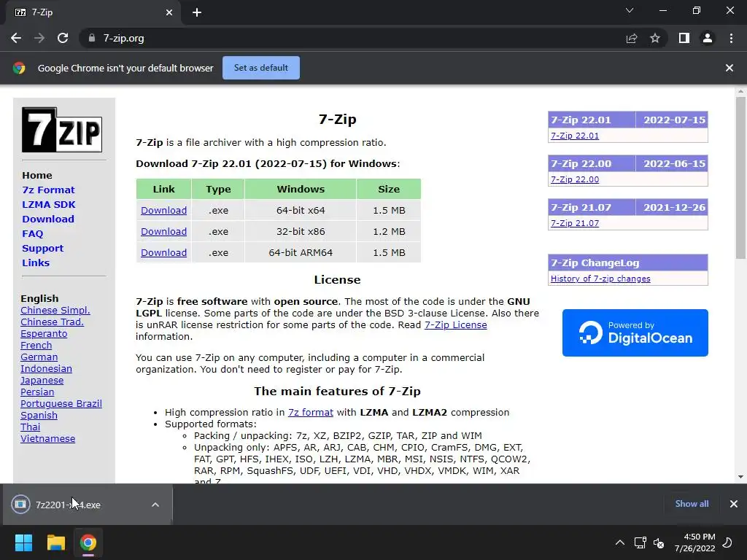This screenshot has height=560, width=747.
Task: Reload the 7-zip.org page
Action: click(63, 38)
